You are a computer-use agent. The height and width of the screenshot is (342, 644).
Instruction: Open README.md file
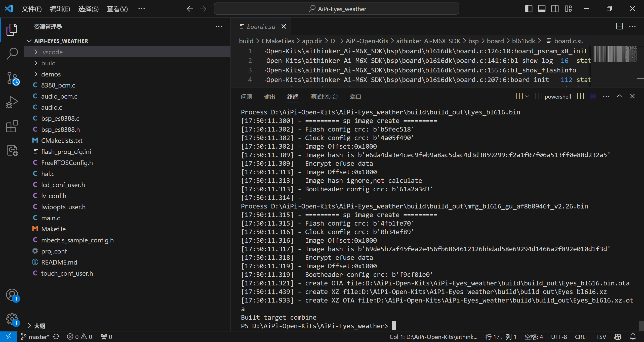click(127, 262)
